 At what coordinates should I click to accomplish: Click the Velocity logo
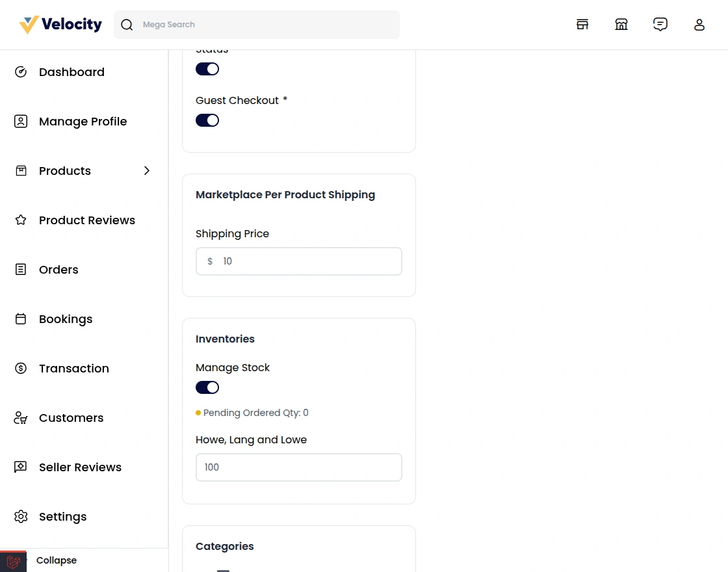[x=60, y=24]
